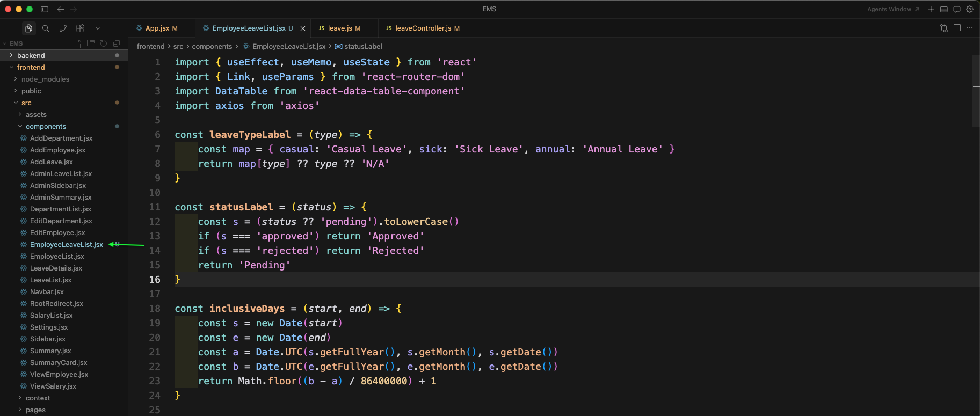Click the src breadcrumb segment

[x=178, y=47]
